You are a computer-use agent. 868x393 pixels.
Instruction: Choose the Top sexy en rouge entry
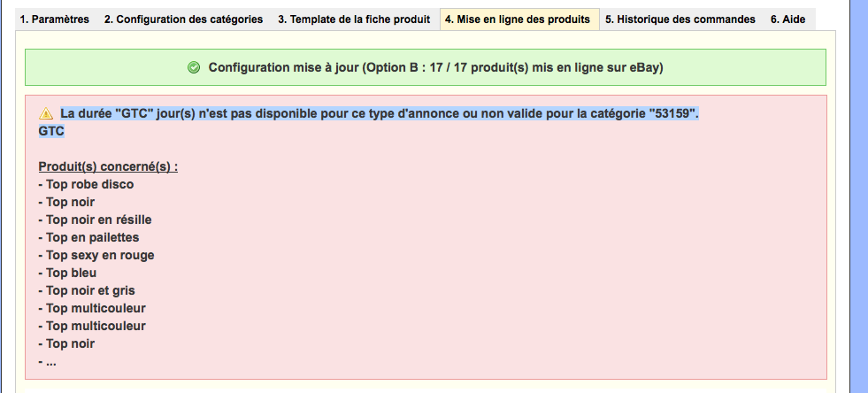click(x=96, y=255)
